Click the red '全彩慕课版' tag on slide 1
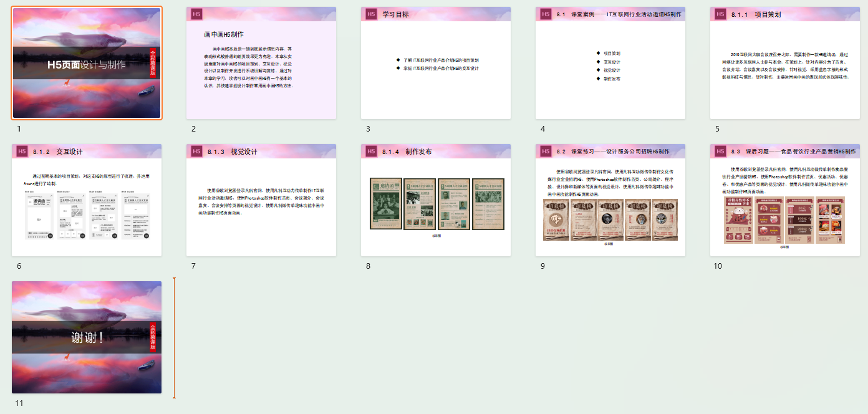868x414 pixels. 152,63
